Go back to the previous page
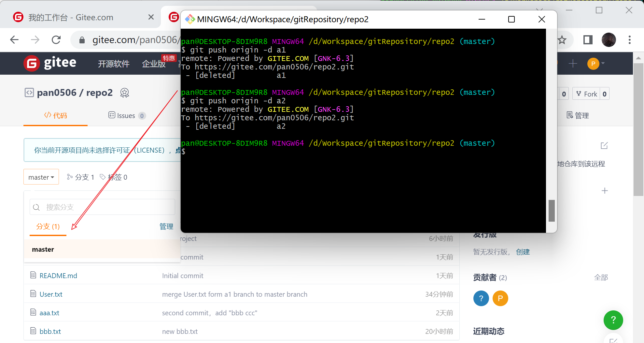This screenshot has height=343, width=644. point(14,40)
